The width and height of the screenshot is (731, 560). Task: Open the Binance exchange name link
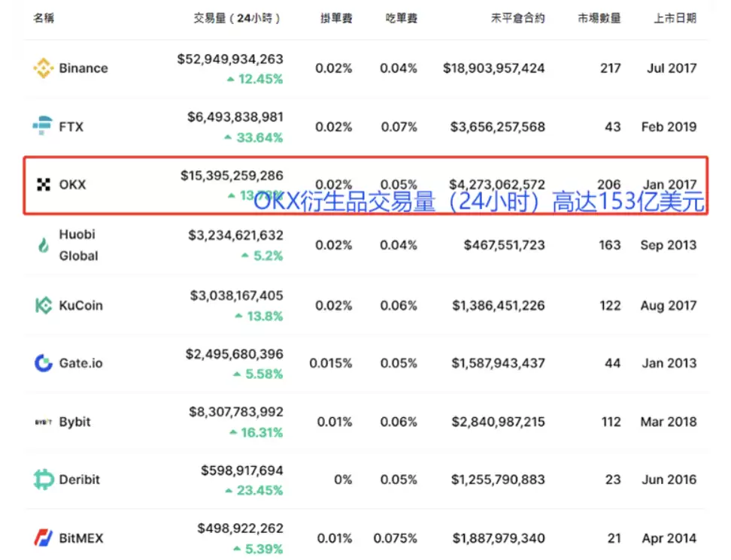click(x=83, y=68)
